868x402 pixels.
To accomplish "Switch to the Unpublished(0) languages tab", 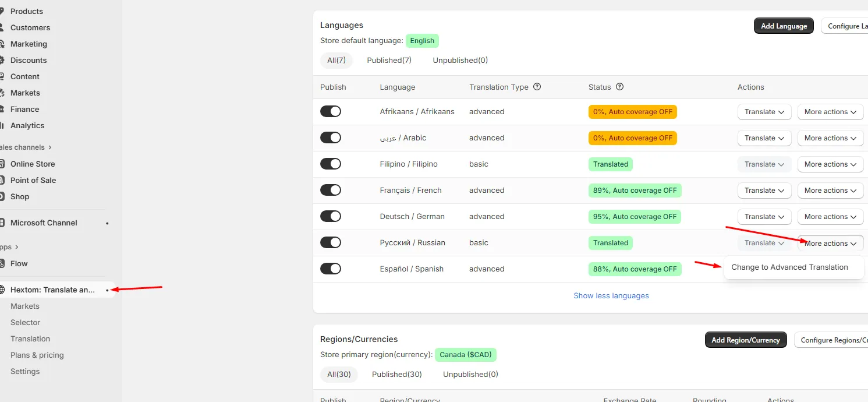I will 460,61.
